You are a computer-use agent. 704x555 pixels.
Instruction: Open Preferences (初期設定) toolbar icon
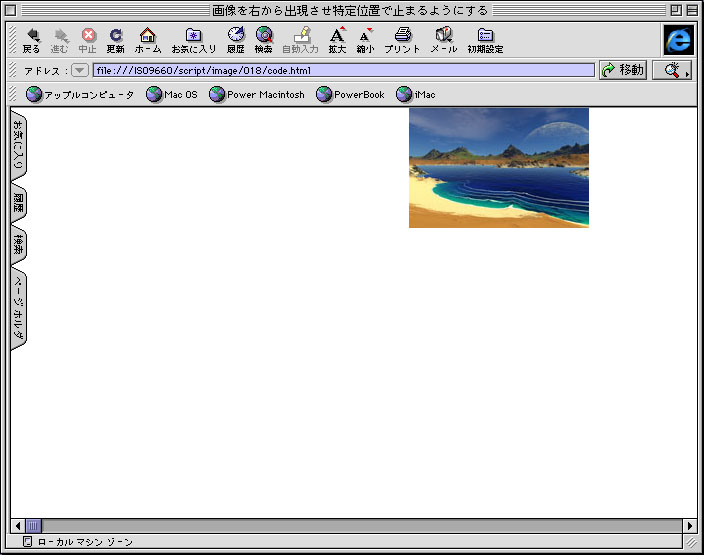(x=485, y=40)
